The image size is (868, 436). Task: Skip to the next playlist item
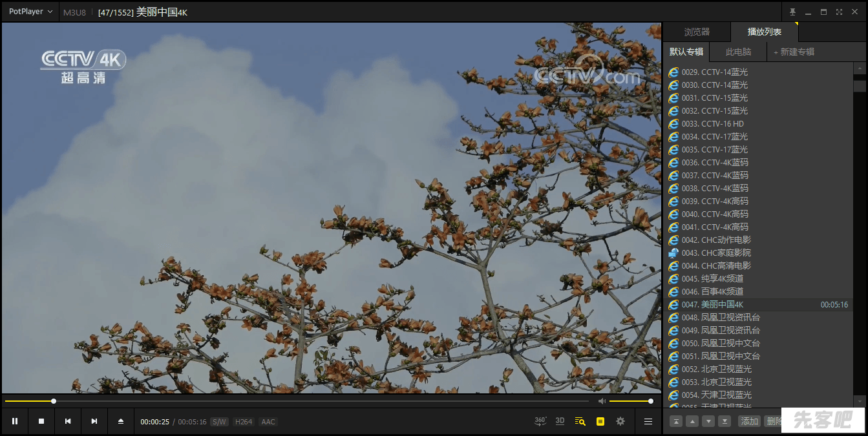[94, 422]
